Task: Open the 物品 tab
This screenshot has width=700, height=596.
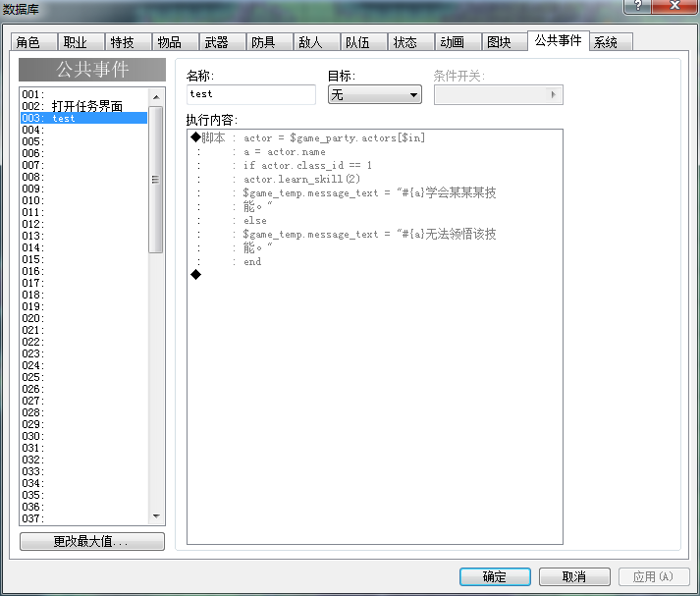Action: click(176, 42)
